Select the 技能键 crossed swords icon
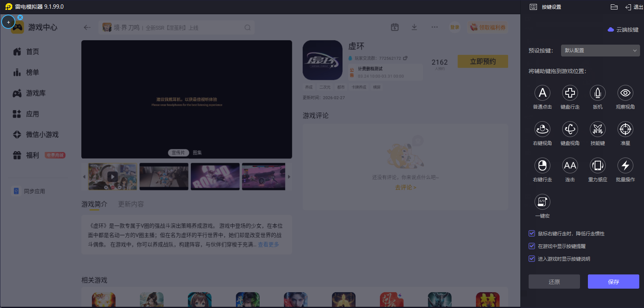644x308 pixels. (598, 129)
